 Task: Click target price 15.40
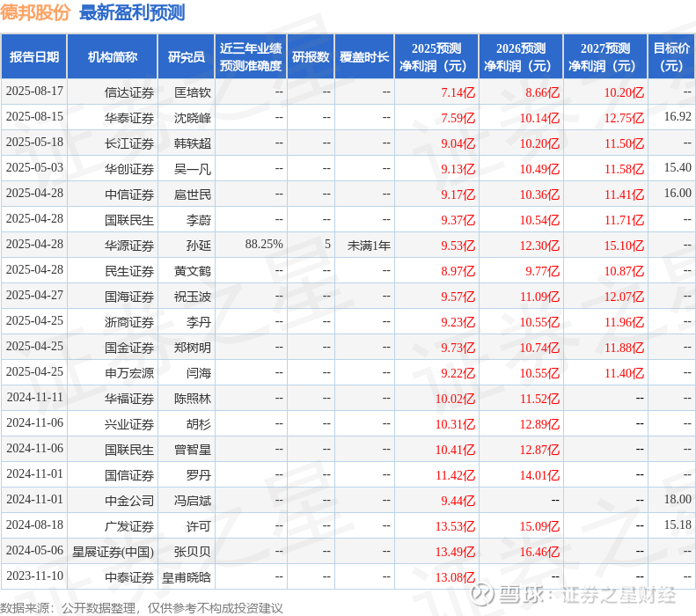678,168
